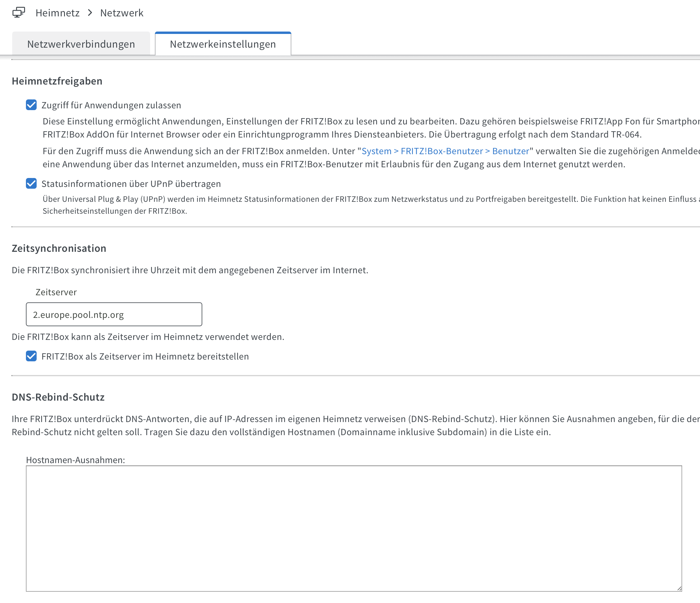Click into the Zeitserver input field

(114, 314)
